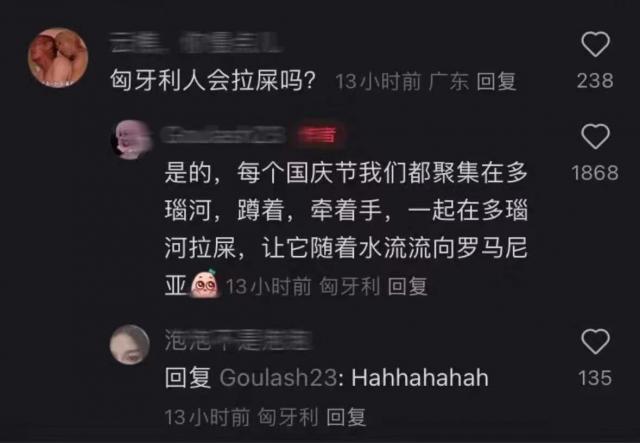Image resolution: width=640 pixels, height=443 pixels.
Task: Reply to the comment from 广东
Action: pyautogui.click(x=496, y=81)
